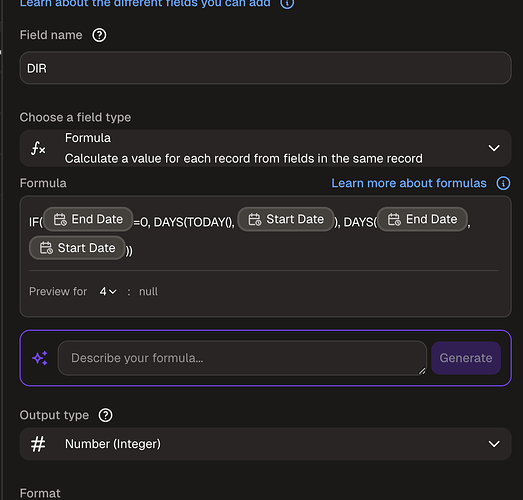
Task: Click the textarea resize handle
Action: point(422,371)
